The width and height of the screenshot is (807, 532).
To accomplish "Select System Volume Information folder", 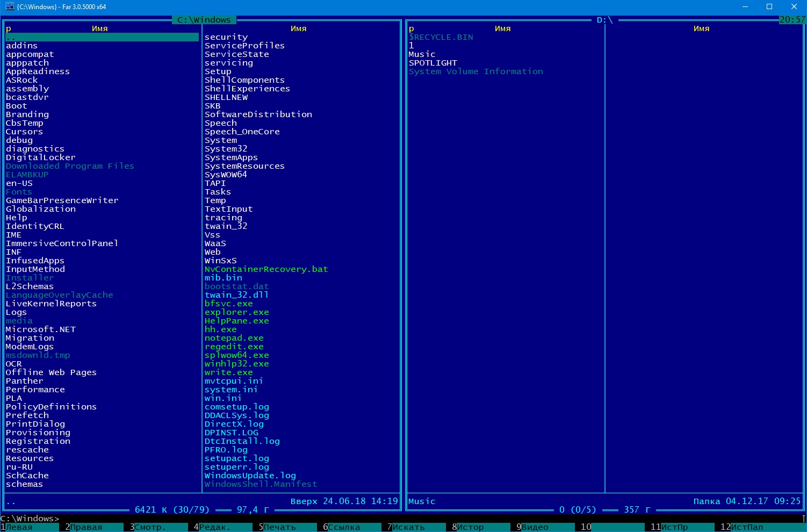I will click(x=476, y=71).
